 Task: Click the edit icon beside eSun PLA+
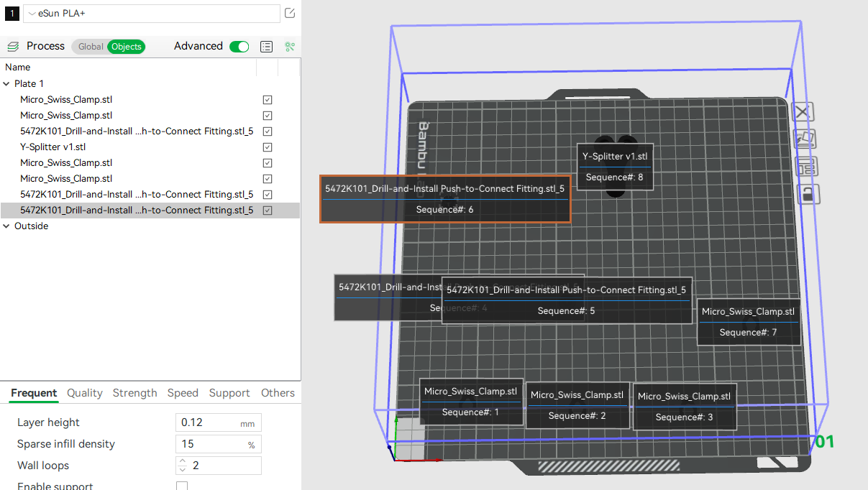pos(289,12)
